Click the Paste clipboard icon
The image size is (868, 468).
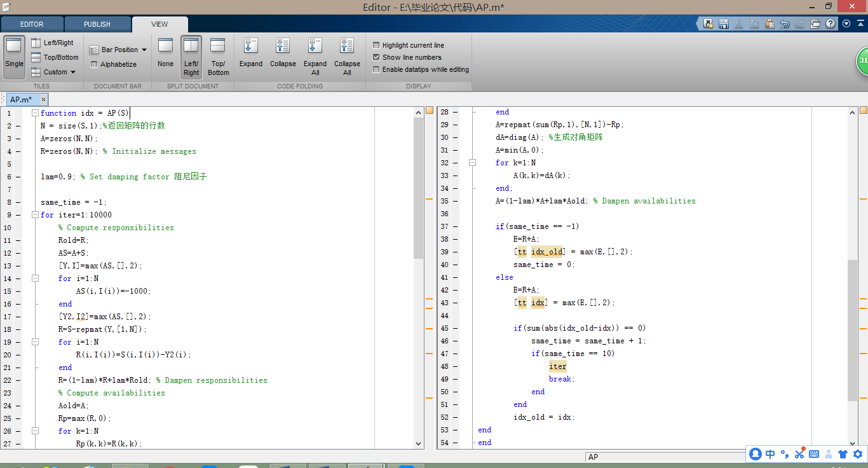point(770,24)
